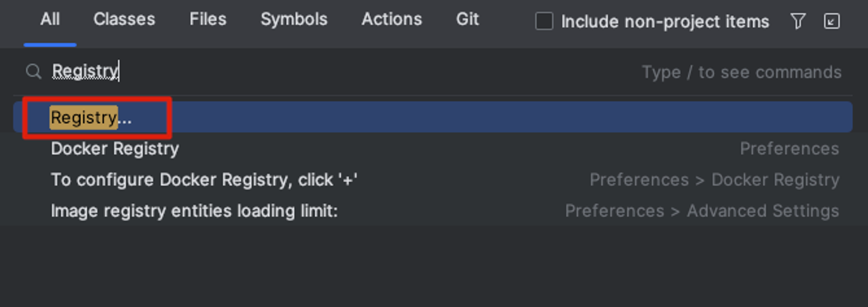868x307 pixels.
Task: Select the highlighted 'Registry...' result
Action: click(433, 117)
